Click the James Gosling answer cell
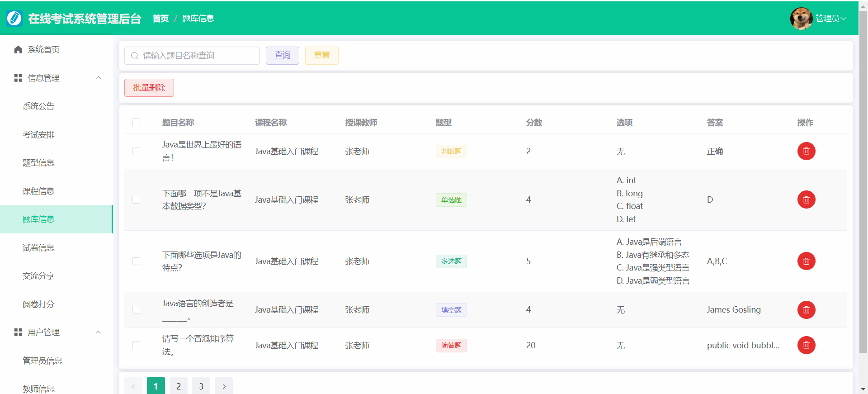 pos(734,310)
